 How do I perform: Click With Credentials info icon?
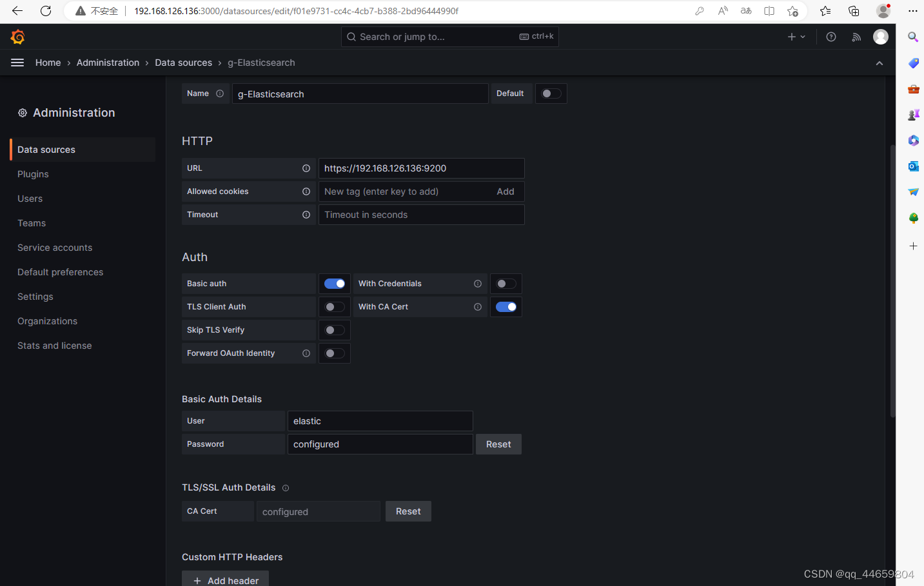pos(478,284)
